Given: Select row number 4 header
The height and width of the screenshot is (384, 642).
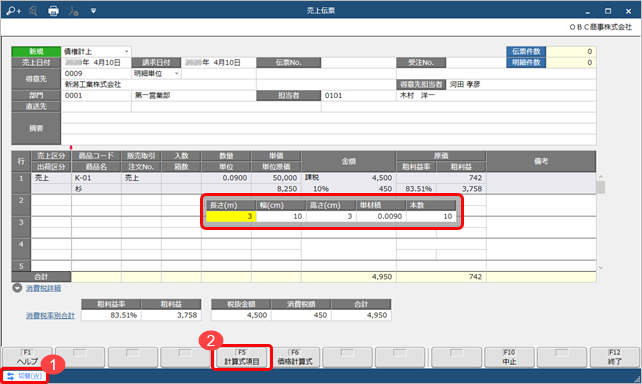Looking at the screenshot, I should point(21,250).
